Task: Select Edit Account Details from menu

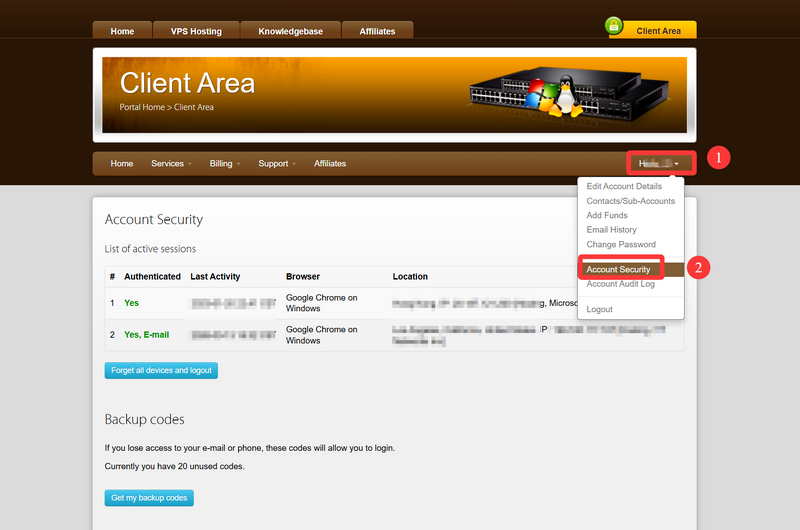Action: click(624, 187)
